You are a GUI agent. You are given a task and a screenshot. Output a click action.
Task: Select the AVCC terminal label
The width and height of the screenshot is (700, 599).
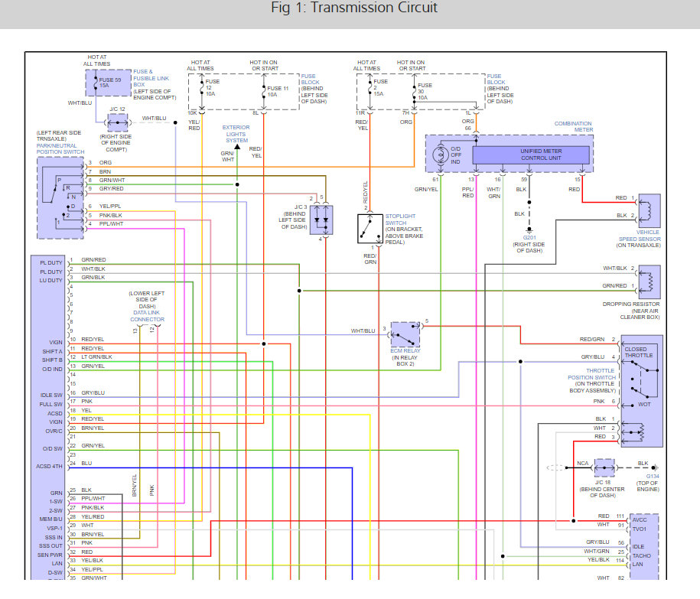click(x=640, y=520)
